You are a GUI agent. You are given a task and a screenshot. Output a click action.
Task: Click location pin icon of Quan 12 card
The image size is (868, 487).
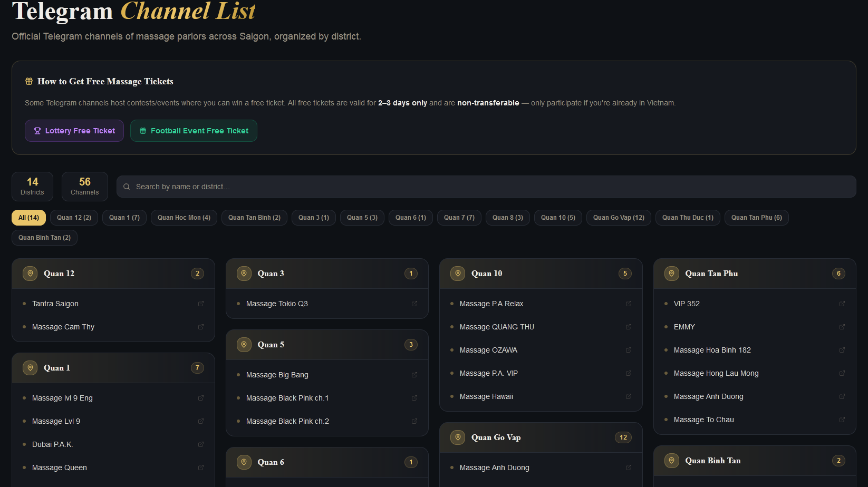point(30,274)
